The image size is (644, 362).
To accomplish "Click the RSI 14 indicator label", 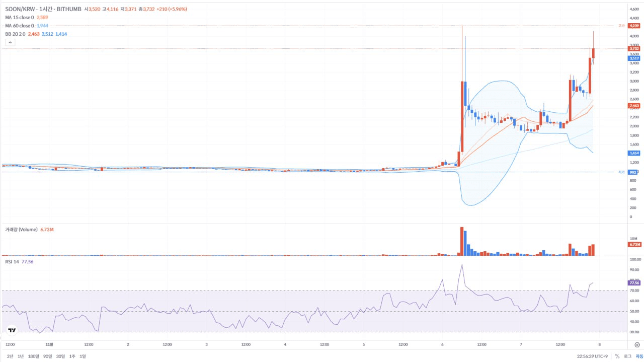I will click(x=13, y=261).
